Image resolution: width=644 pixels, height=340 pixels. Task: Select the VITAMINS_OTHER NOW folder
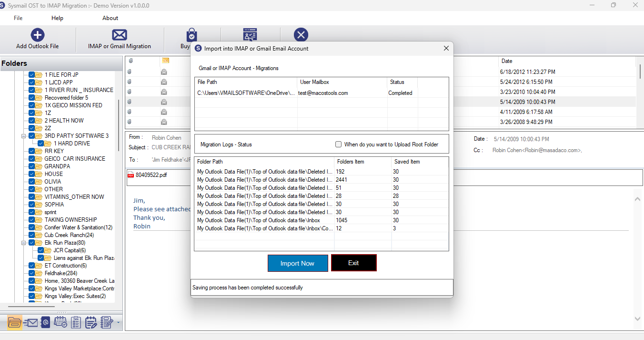coord(74,197)
